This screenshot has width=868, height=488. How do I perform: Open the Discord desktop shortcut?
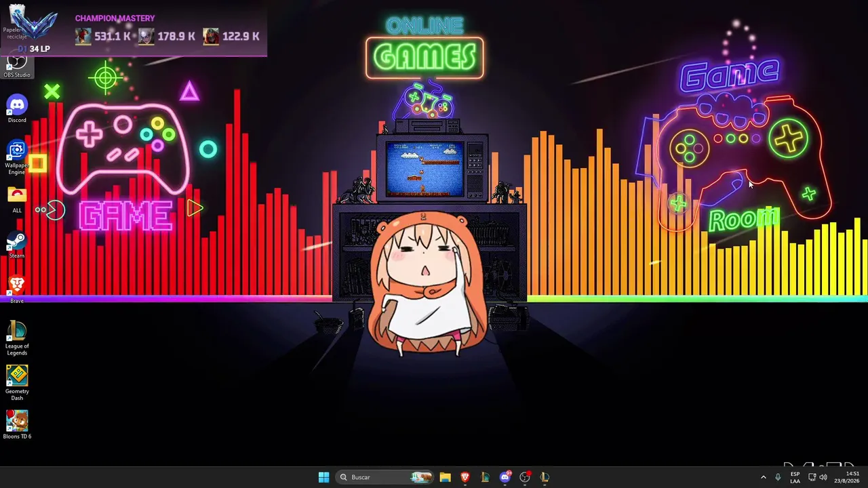[x=17, y=109]
